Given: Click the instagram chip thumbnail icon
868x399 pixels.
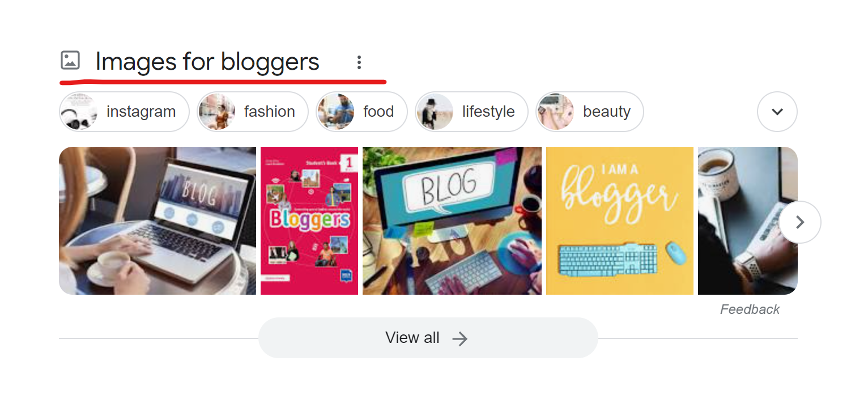Looking at the screenshot, I should (x=79, y=112).
